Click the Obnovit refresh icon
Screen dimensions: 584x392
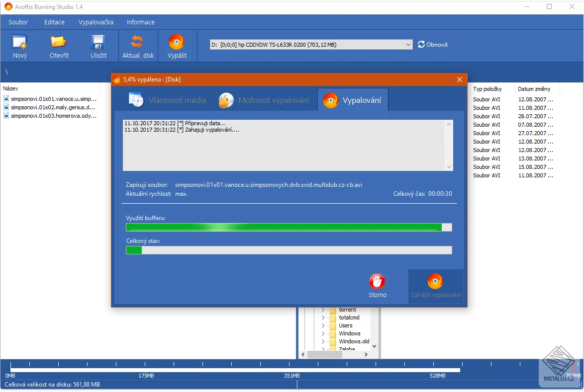(421, 44)
